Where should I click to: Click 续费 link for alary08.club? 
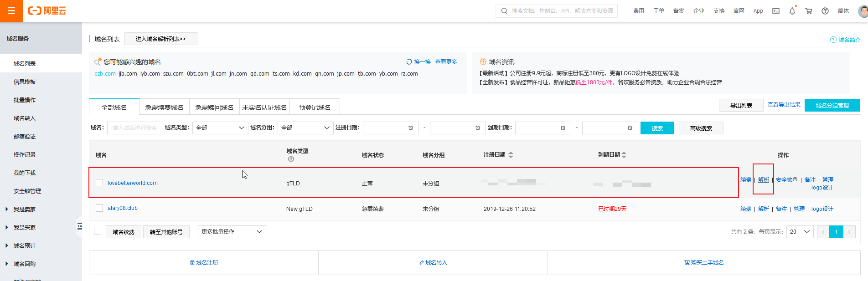coord(746,209)
